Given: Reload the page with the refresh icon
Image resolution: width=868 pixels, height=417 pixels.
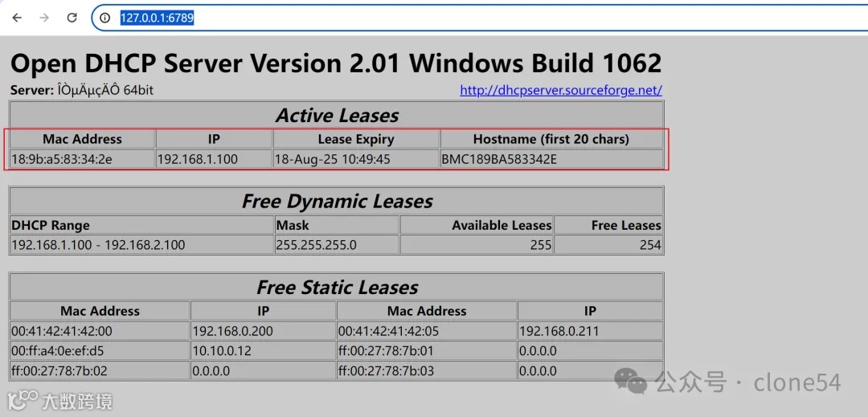Looking at the screenshot, I should pyautogui.click(x=72, y=18).
